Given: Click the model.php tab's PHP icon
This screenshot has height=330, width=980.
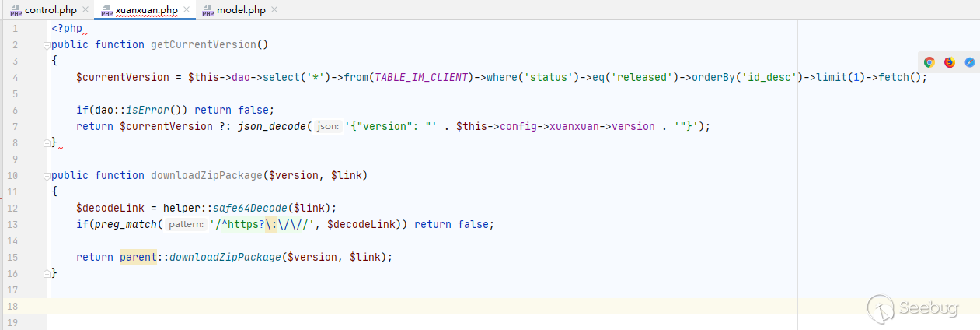Looking at the screenshot, I should click(x=208, y=11).
